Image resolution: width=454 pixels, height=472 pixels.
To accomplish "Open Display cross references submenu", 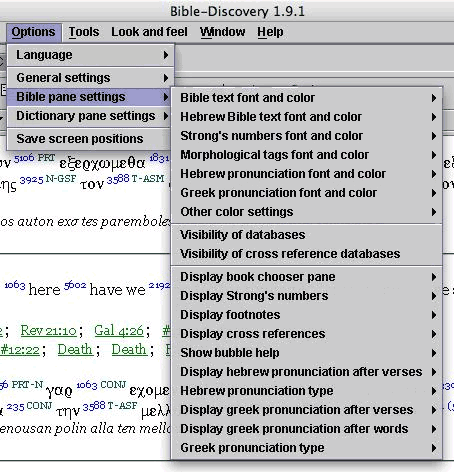I will coord(307,334).
